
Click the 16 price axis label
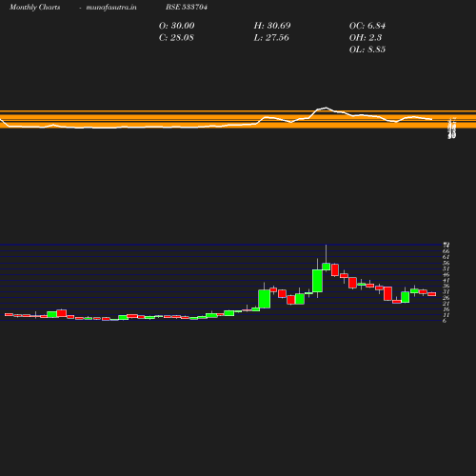(446, 309)
